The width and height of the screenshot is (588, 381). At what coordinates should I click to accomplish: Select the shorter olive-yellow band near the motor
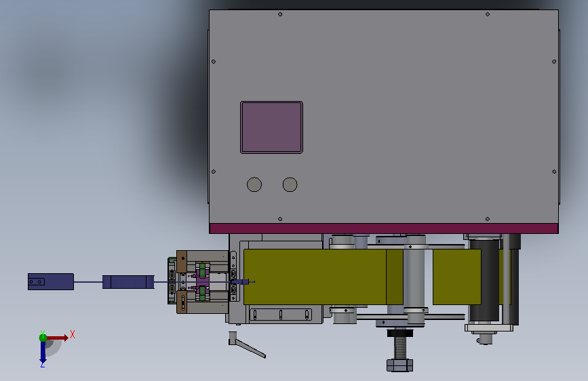coord(456,277)
